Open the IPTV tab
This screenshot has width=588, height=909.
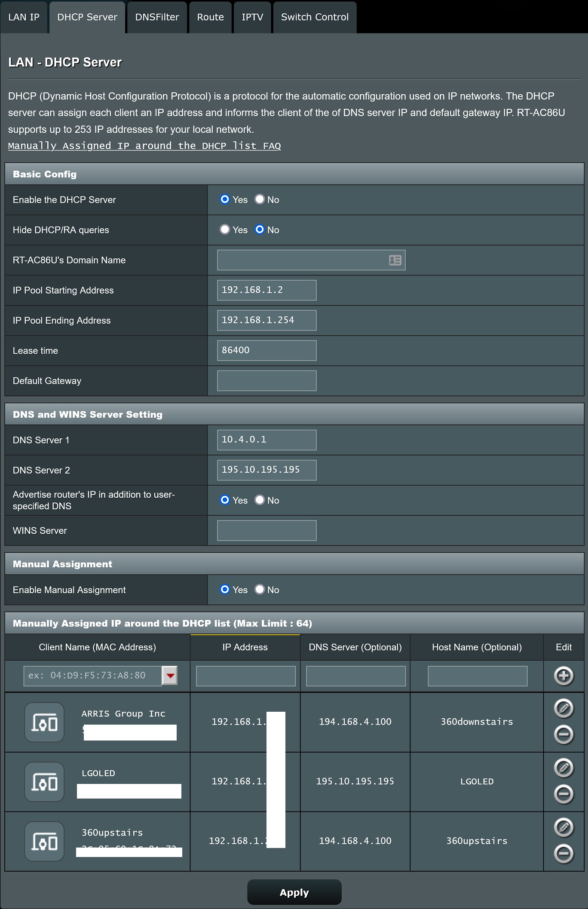252,17
